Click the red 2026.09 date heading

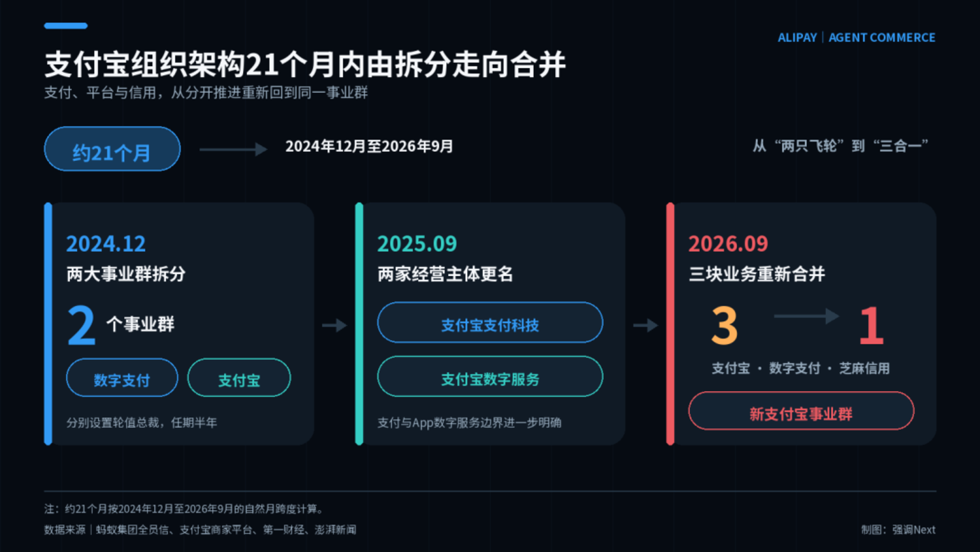728,243
